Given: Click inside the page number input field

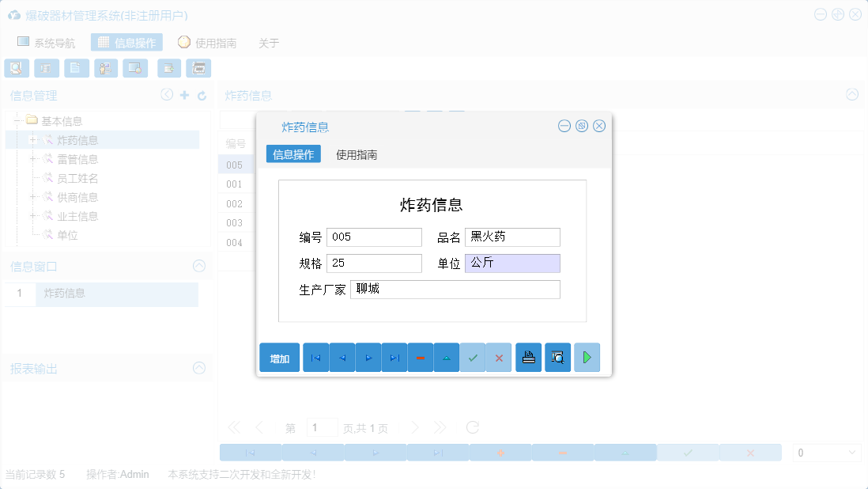Looking at the screenshot, I should pyautogui.click(x=323, y=427).
